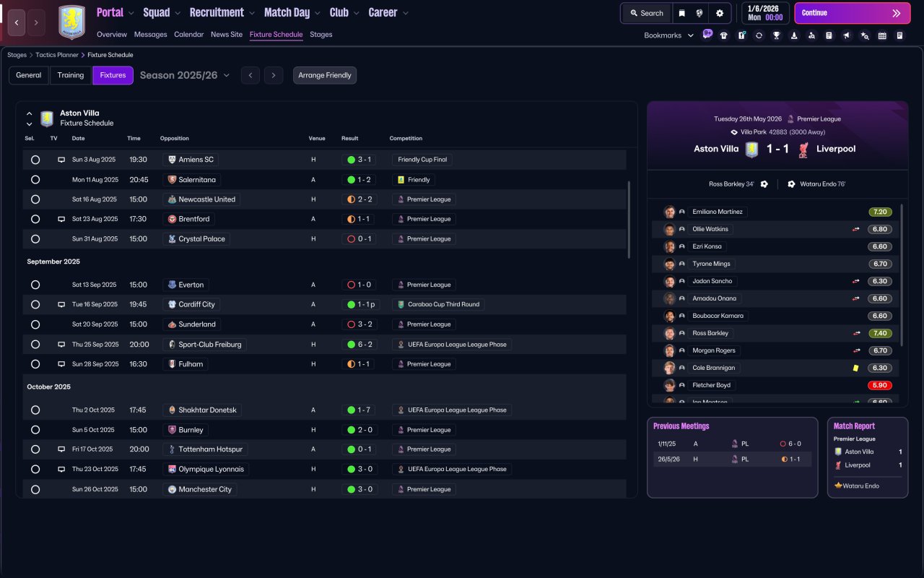The height and width of the screenshot is (578, 924).
Task: Open the News Site submenu tab
Action: pyautogui.click(x=227, y=35)
